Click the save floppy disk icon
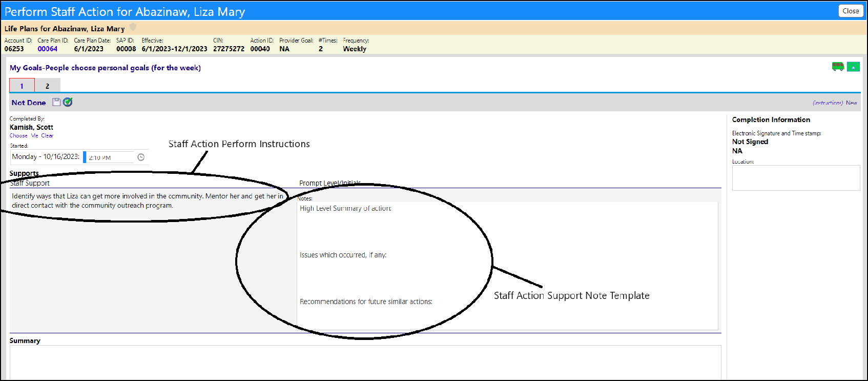Image resolution: width=868 pixels, height=381 pixels. coord(56,102)
